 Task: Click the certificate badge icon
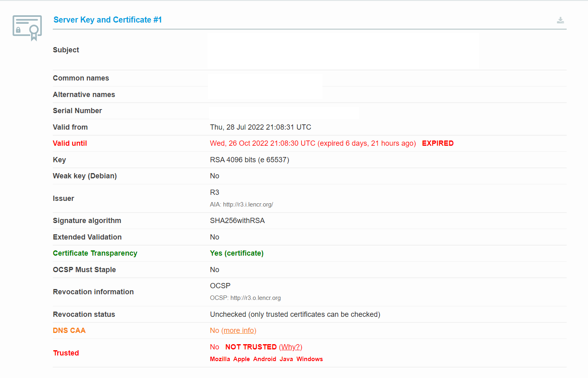[x=27, y=28]
